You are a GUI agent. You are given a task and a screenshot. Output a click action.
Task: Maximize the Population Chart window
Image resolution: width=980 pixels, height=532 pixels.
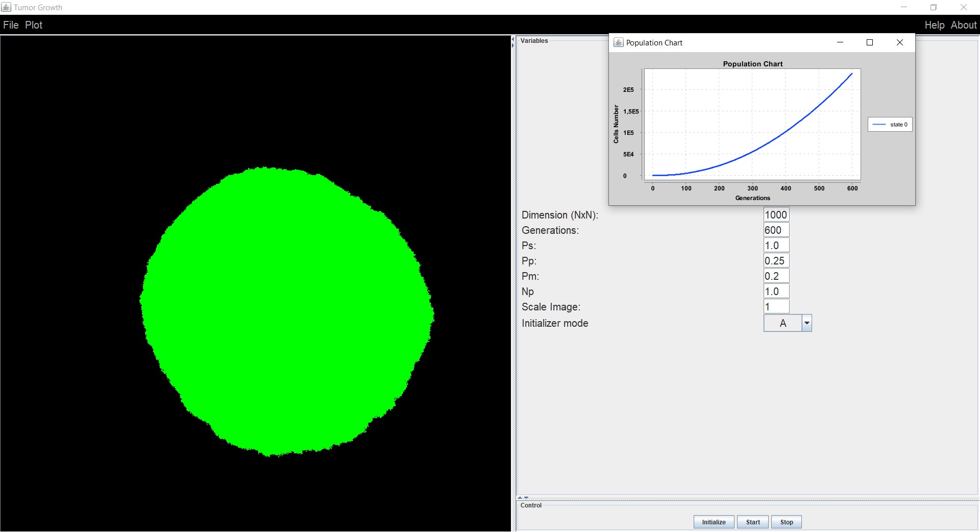click(870, 42)
